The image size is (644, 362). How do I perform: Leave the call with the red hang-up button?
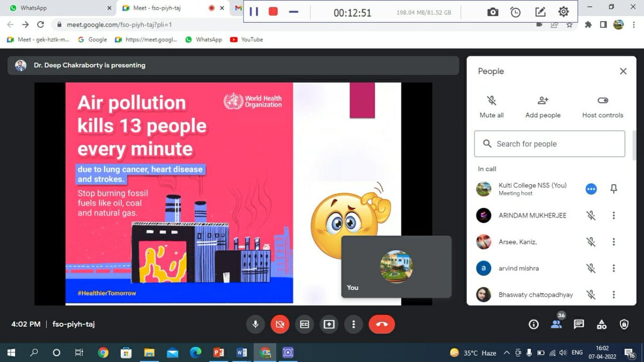point(382,324)
